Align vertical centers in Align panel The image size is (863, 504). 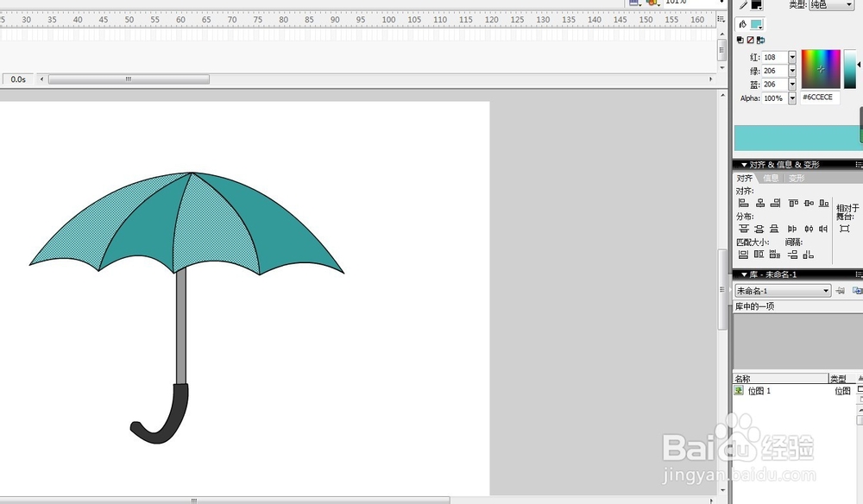pyautogui.click(x=809, y=203)
